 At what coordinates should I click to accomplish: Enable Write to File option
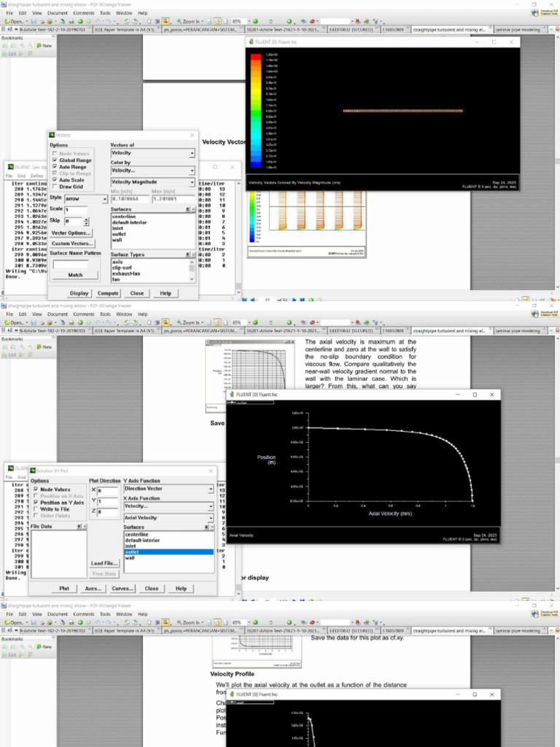36,509
